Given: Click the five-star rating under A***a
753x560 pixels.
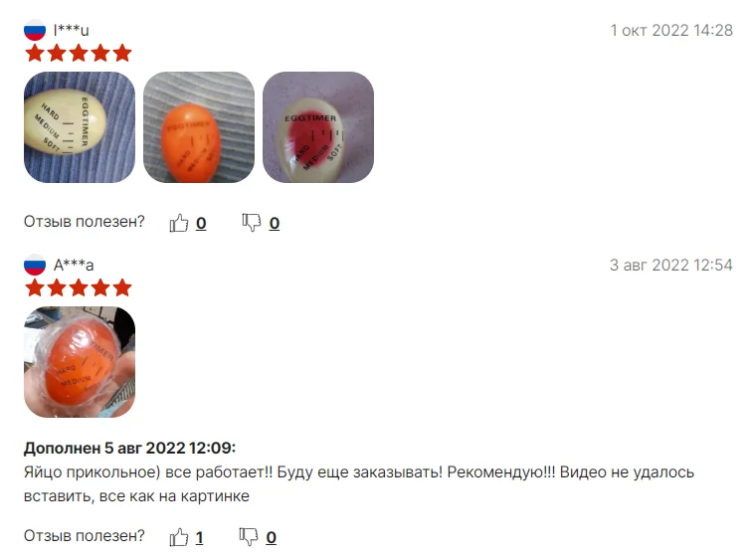Looking at the screenshot, I should pos(79,288).
